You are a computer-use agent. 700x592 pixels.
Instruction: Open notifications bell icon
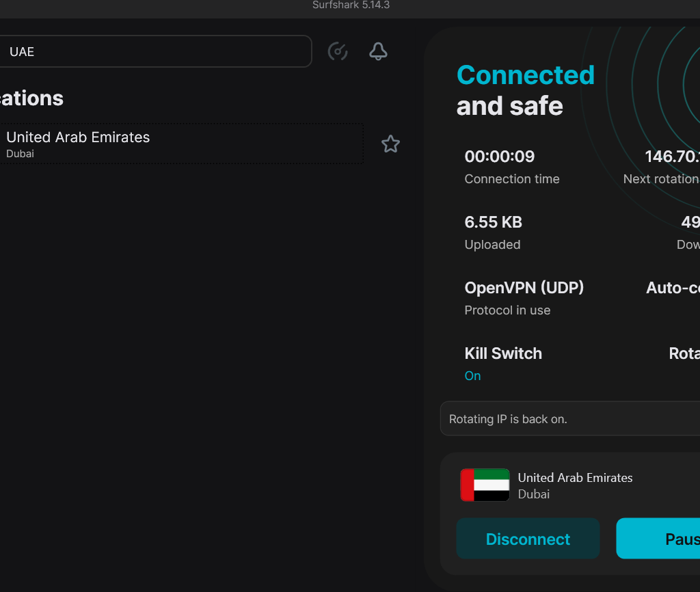[378, 51]
